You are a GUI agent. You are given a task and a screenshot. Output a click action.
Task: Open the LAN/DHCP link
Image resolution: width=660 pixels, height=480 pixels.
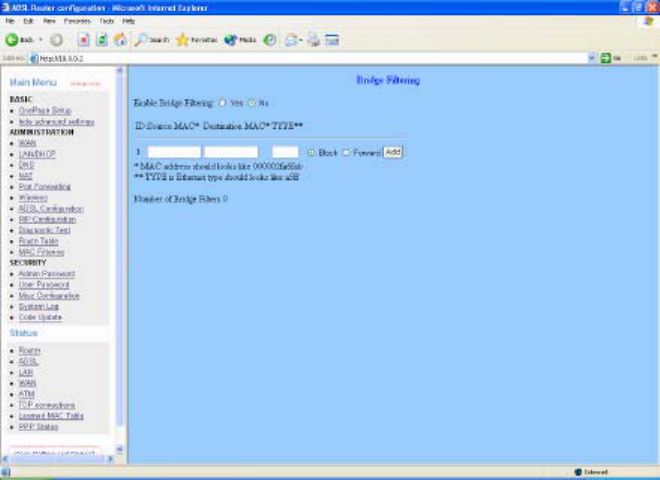point(37,154)
